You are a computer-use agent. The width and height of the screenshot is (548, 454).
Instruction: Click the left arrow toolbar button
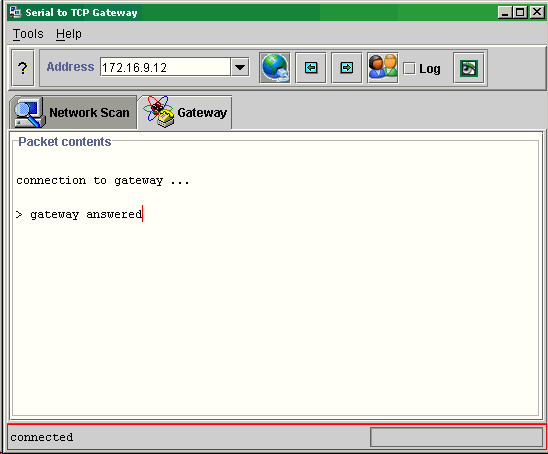pos(311,68)
